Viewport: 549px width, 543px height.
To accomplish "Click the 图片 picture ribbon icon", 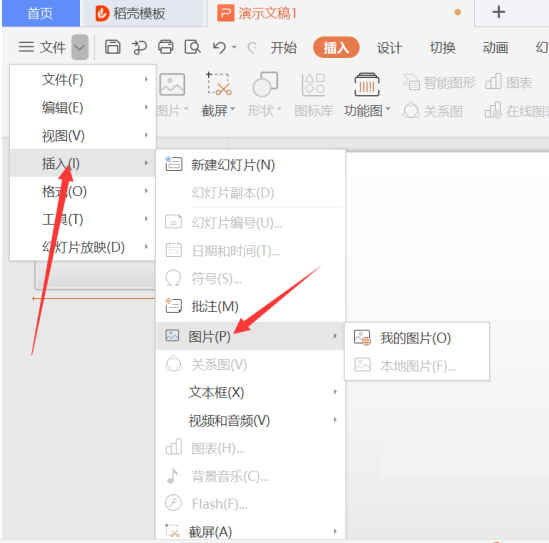I will [x=172, y=84].
